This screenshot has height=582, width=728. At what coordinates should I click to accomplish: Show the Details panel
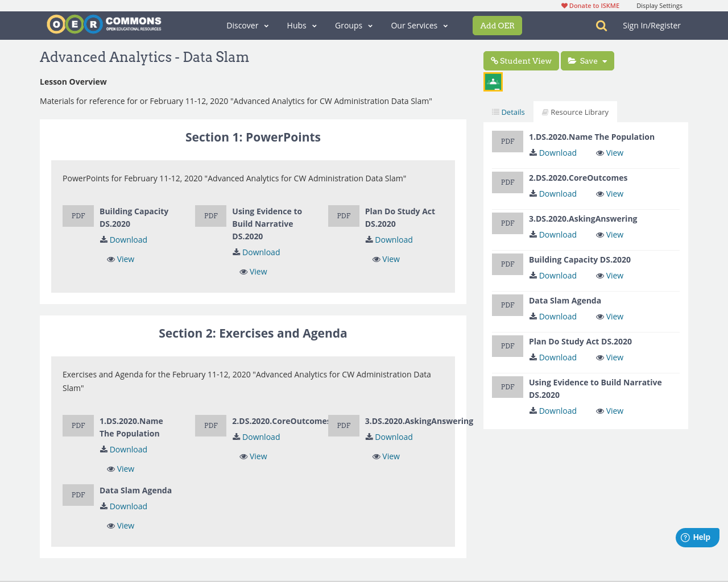[508, 111]
